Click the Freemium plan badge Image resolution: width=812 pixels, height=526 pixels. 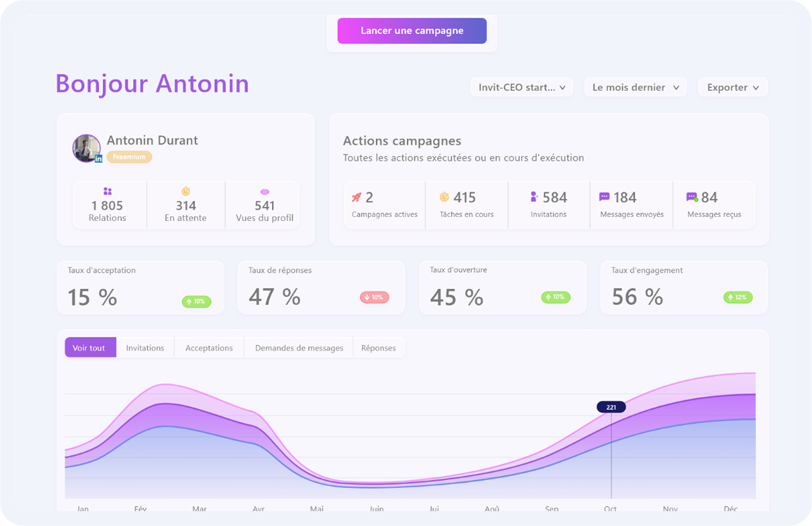(x=129, y=157)
